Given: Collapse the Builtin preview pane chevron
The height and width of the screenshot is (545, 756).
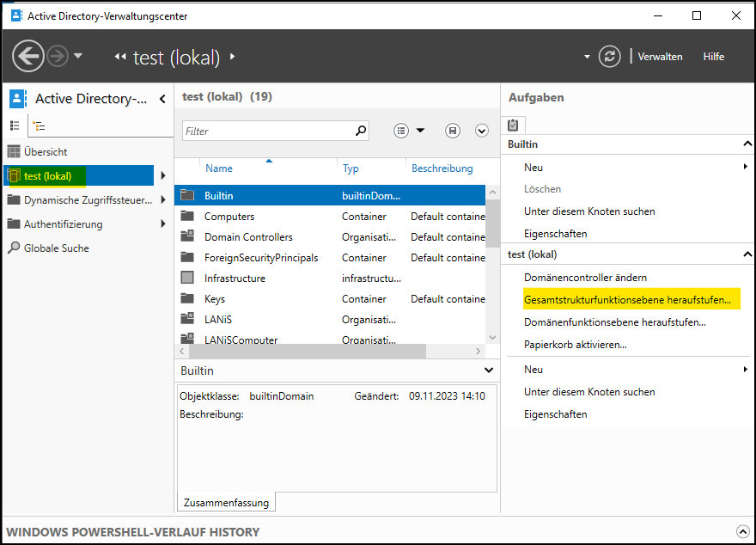Looking at the screenshot, I should point(489,370).
